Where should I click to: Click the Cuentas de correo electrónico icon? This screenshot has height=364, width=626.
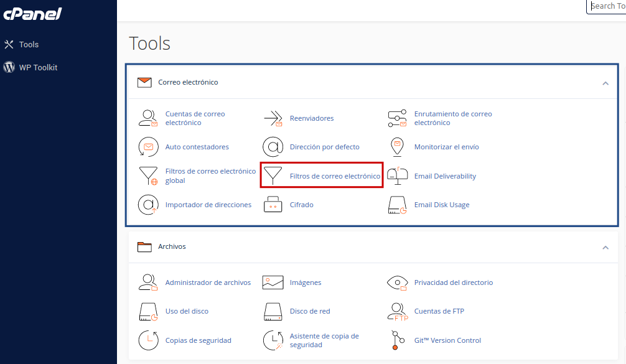tap(148, 118)
